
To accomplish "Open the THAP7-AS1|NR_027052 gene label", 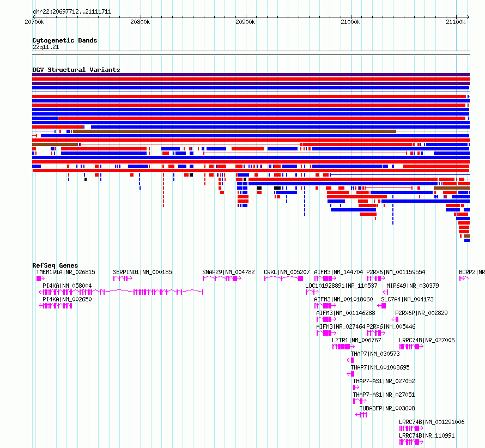I will pos(384,381).
